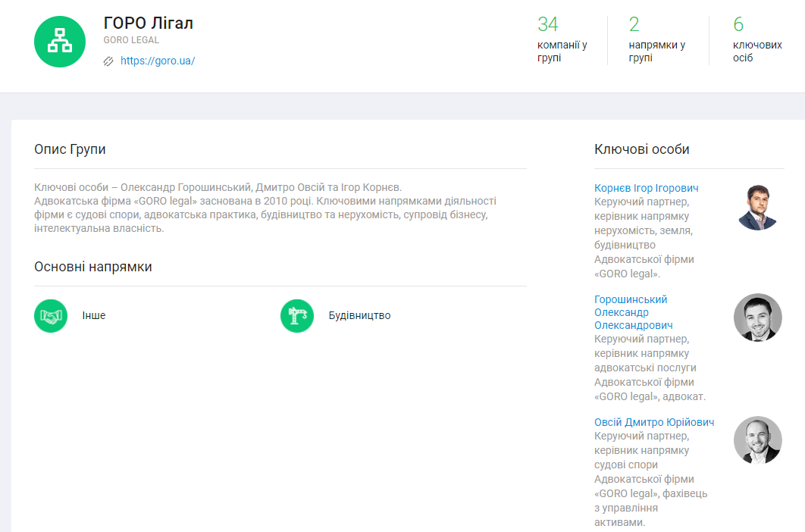
Task: Open the https://goro.ua/ website link
Action: [158, 61]
